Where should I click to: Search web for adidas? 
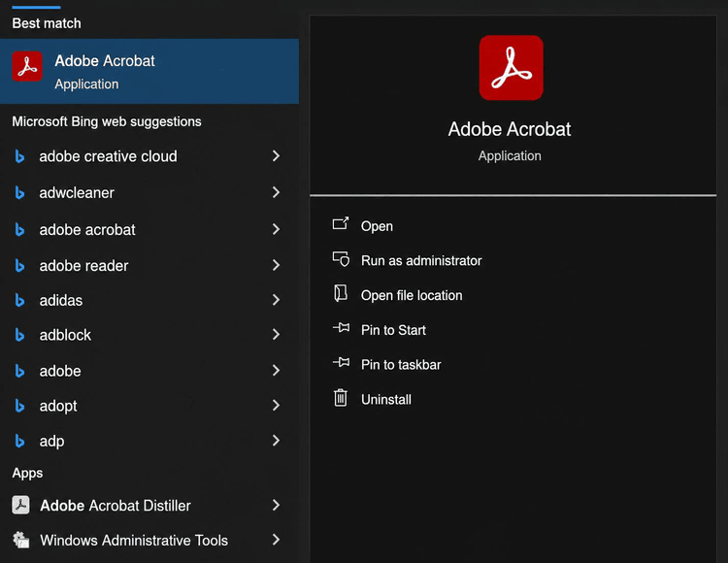[61, 300]
